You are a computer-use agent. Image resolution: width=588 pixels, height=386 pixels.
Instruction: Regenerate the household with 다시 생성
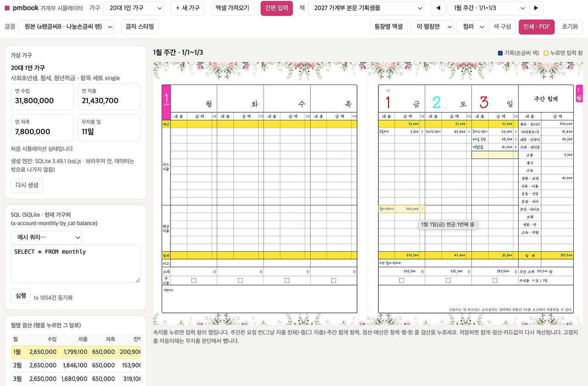pyautogui.click(x=27, y=185)
